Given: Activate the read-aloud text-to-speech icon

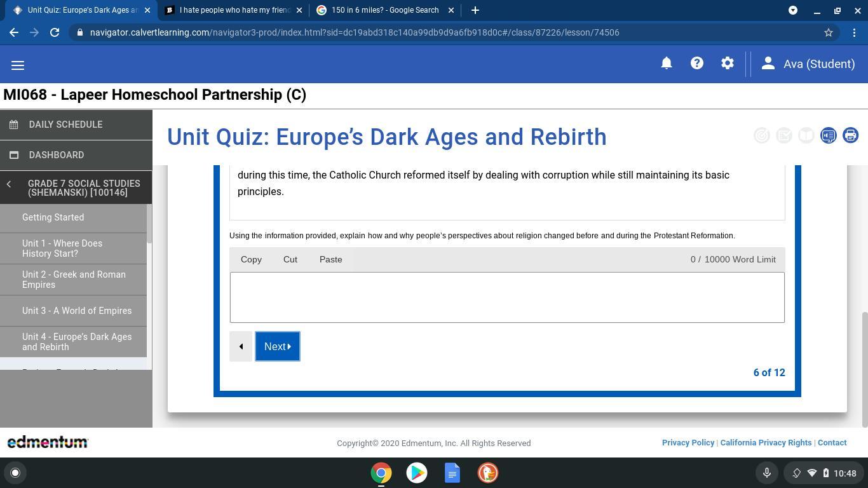Looking at the screenshot, I should pos(828,135).
